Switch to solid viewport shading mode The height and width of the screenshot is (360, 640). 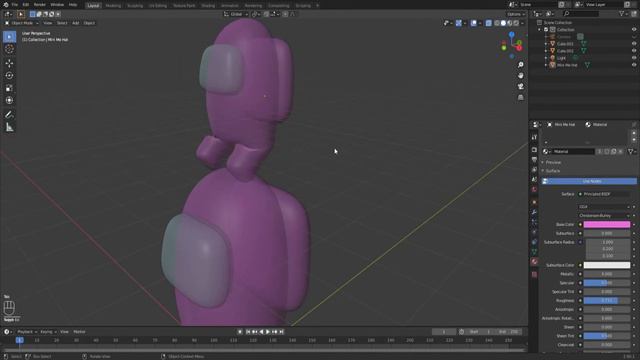(503, 23)
